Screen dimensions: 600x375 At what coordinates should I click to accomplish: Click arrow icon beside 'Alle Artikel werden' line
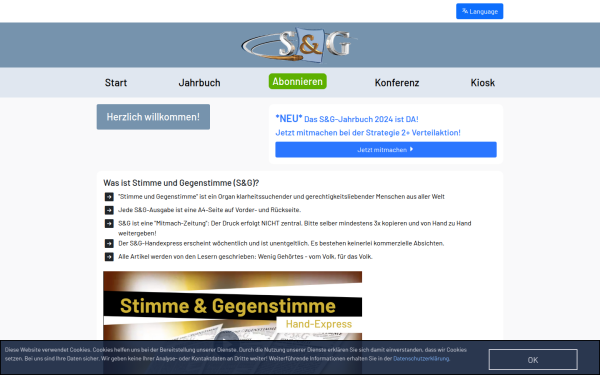109,257
